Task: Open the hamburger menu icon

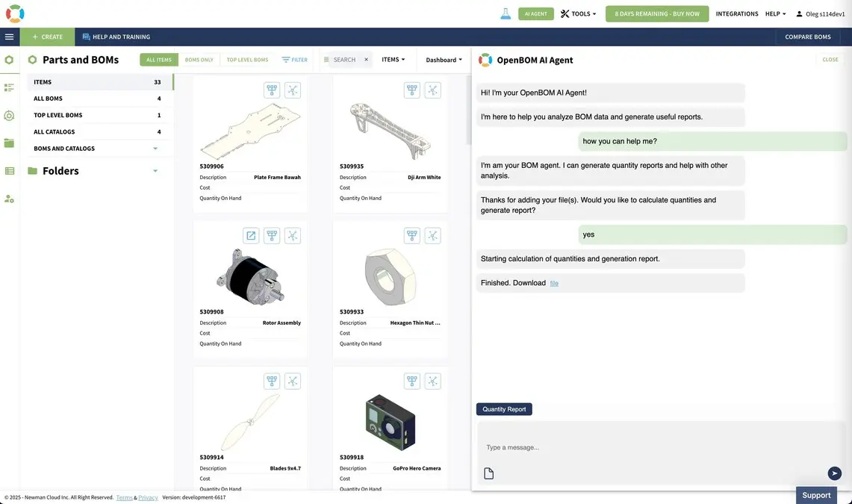Action: 9,37
